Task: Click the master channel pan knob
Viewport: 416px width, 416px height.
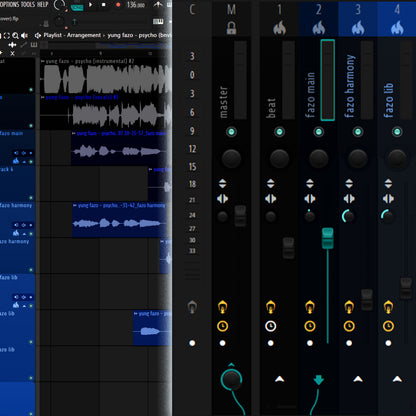Action: coord(231,158)
